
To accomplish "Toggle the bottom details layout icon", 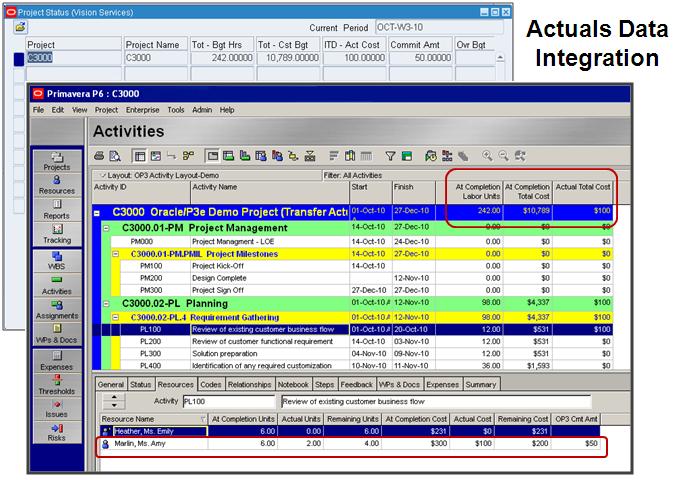I will coord(212,156).
